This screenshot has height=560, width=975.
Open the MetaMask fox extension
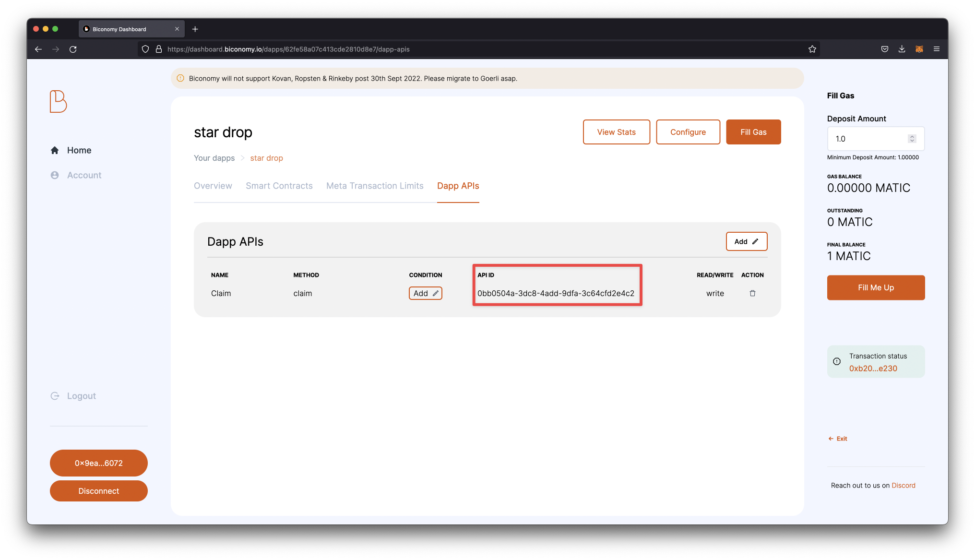pyautogui.click(x=919, y=49)
